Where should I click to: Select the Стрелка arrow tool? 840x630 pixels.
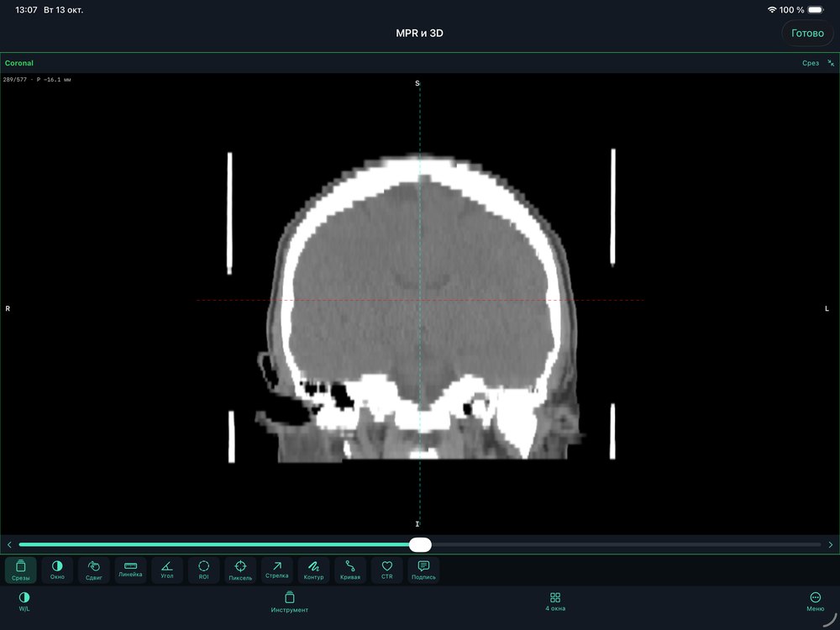click(277, 570)
